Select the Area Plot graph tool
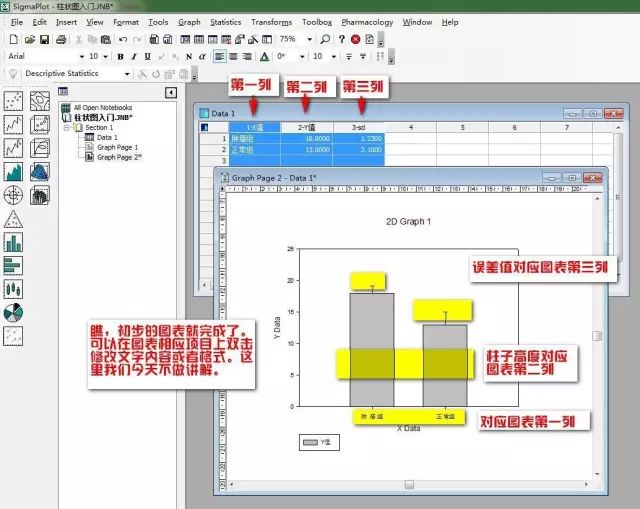Image resolution: width=640 pixels, height=509 pixels. [x=13, y=171]
